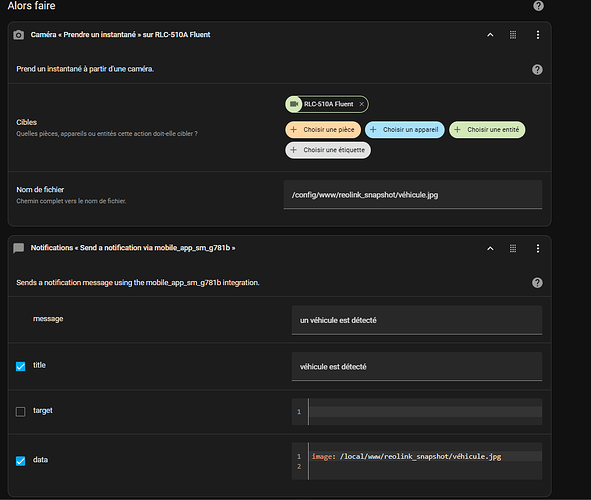This screenshot has height=500, width=591.
Task: Uncheck the data checkbox
Action: [20, 461]
